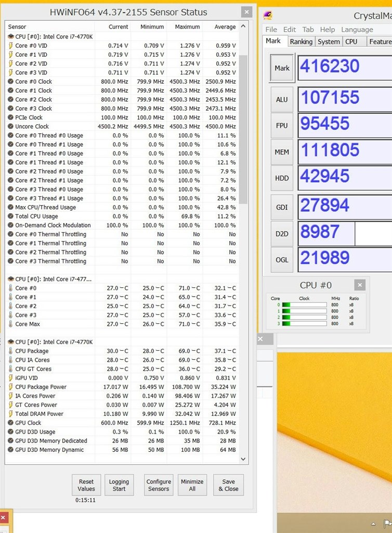Show hidden tray icons arrow
Image resolution: width=392 pixels, height=533 pixels.
click(x=374, y=524)
